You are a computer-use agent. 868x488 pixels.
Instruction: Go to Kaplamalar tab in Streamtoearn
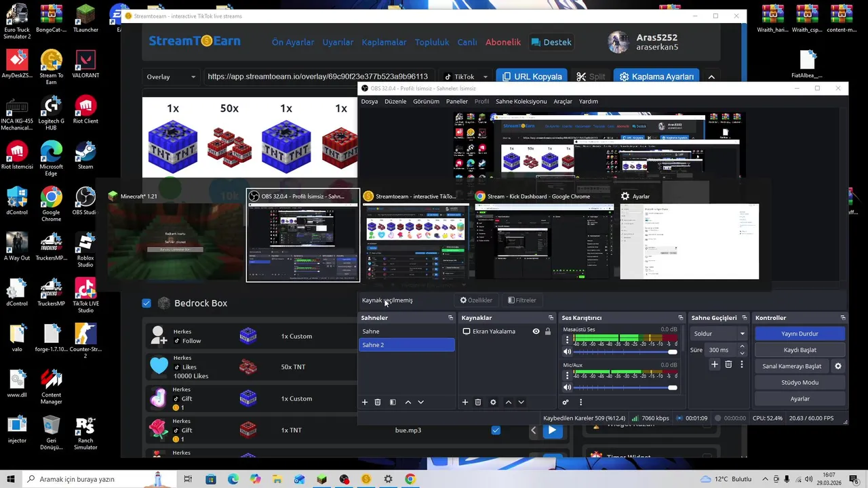(x=384, y=42)
